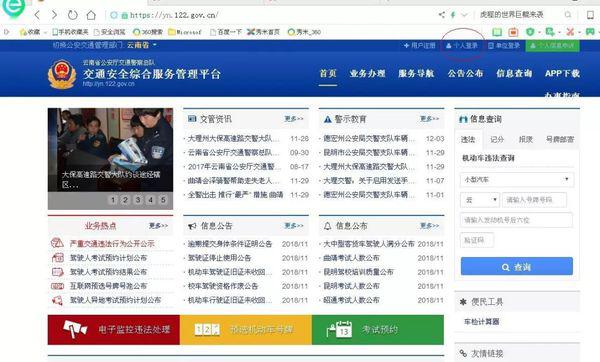Click the green lightning speed-mode icon
600x362 pixels.
[x=453, y=15]
